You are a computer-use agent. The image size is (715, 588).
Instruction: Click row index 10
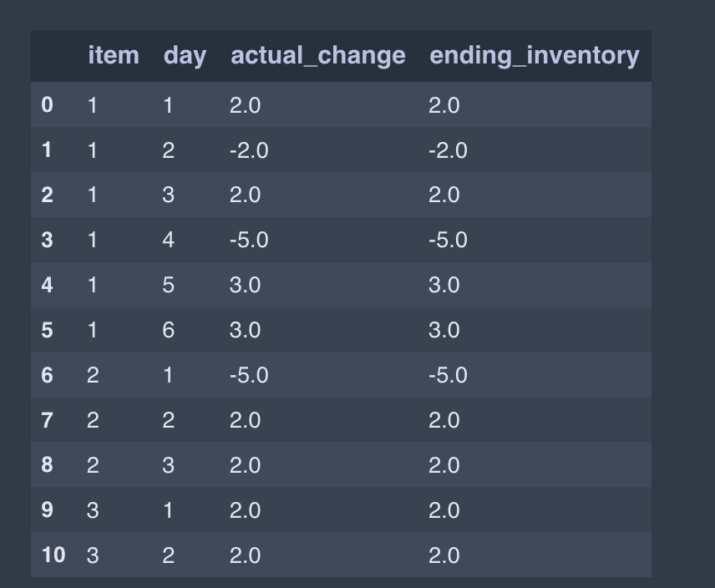tap(53, 555)
